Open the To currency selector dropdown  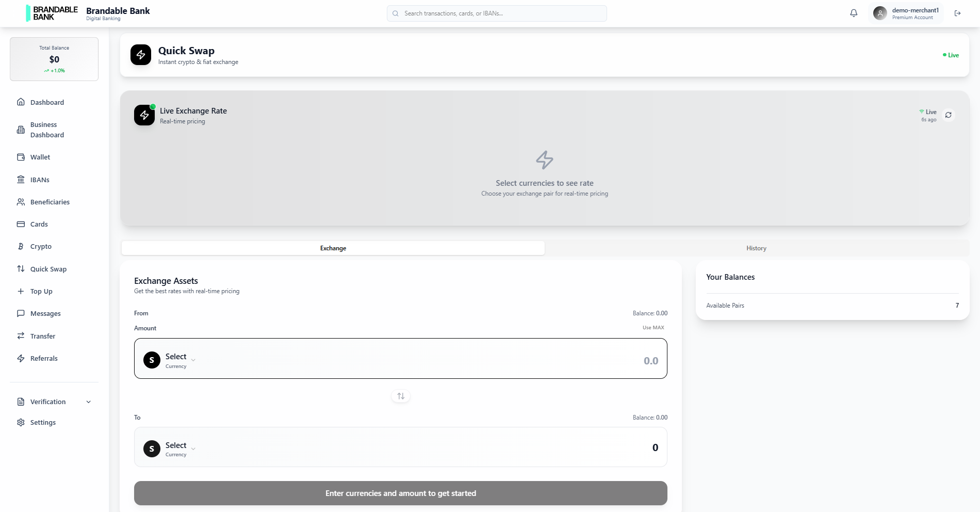tap(175, 448)
